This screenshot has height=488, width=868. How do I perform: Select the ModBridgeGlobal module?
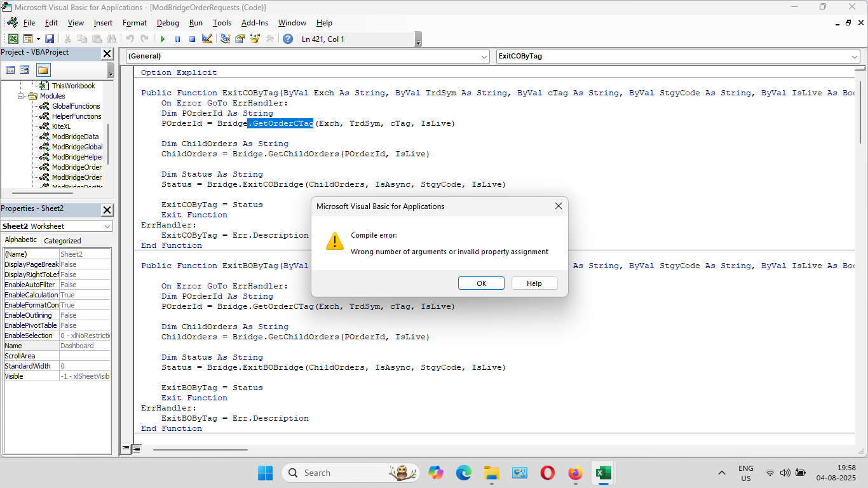coord(77,147)
